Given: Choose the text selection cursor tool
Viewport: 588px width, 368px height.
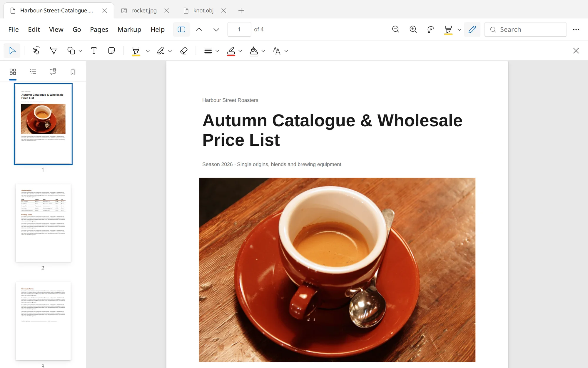Looking at the screenshot, I should point(36,51).
